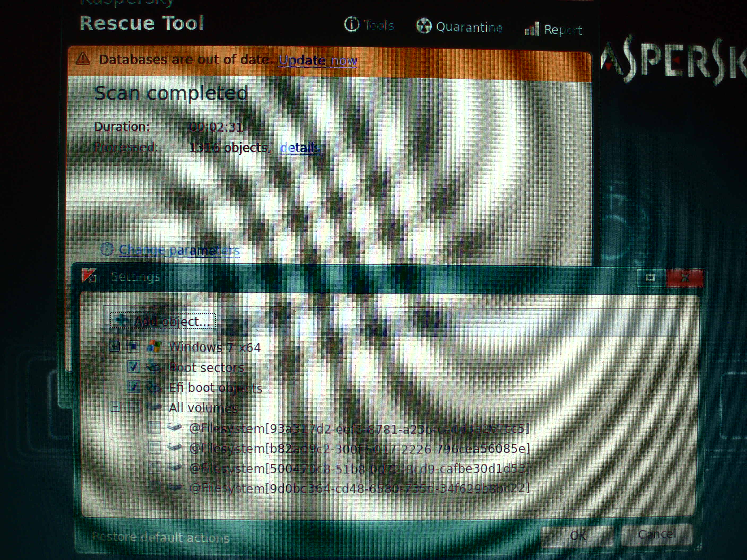Screen dimensions: 747x560
Task: Click the warning triangle icon in banner
Action: [x=83, y=59]
